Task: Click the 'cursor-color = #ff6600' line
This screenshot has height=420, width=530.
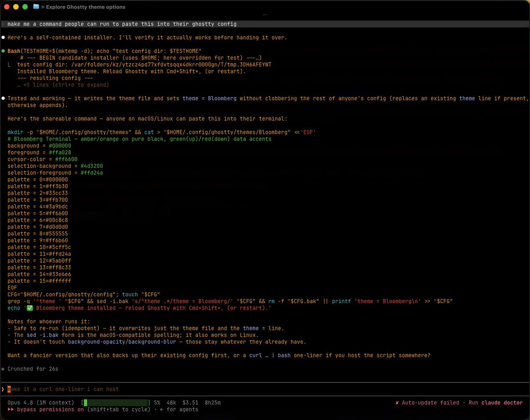Action: coord(42,159)
